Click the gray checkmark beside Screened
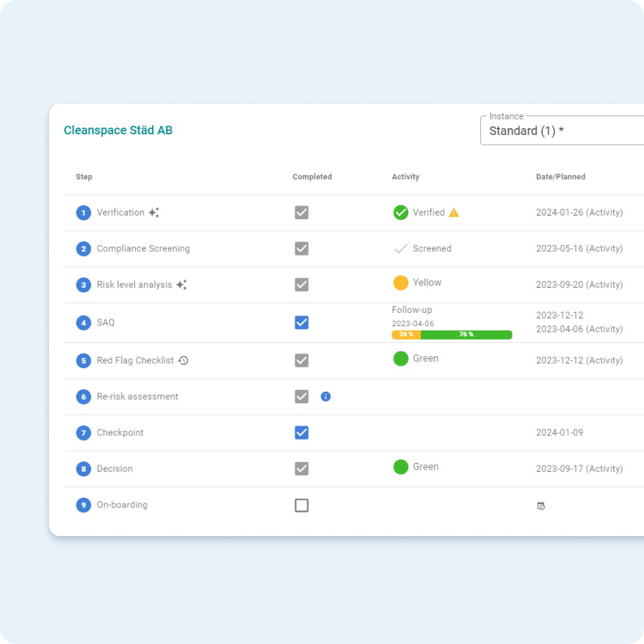 [x=400, y=248]
